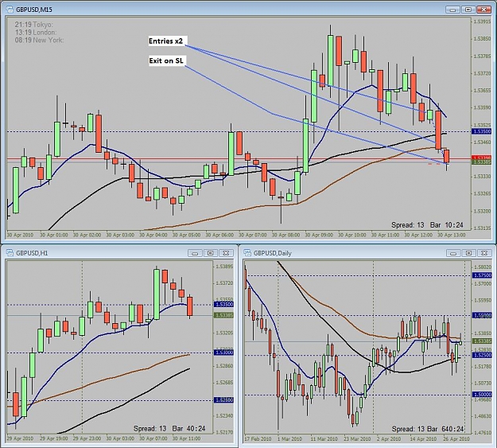Image resolution: width=497 pixels, height=448 pixels.
Task: Click the GBPUSD,Daily window chart icon
Action: tap(247, 253)
